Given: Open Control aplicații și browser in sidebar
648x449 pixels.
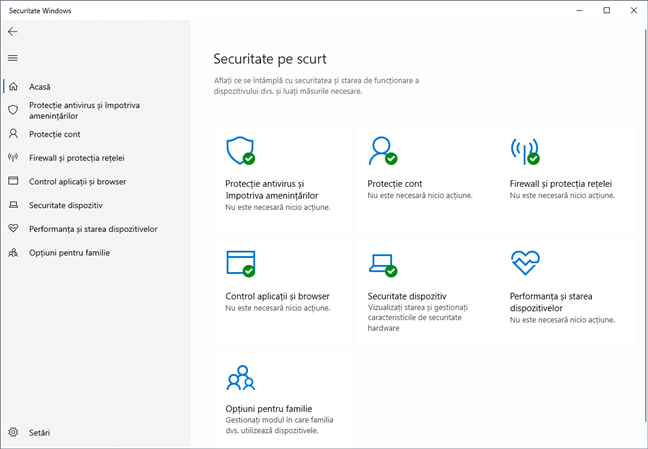Looking at the screenshot, I should pos(78,182).
